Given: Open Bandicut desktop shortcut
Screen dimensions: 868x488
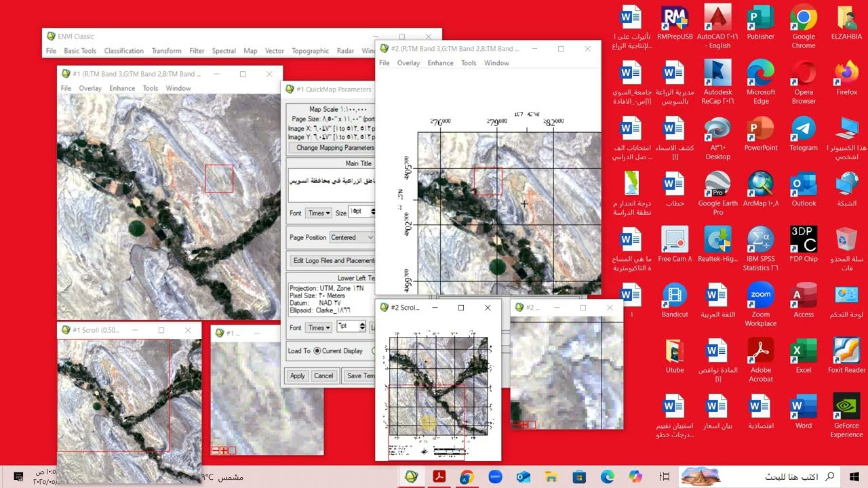Looking at the screenshot, I should (674, 301).
